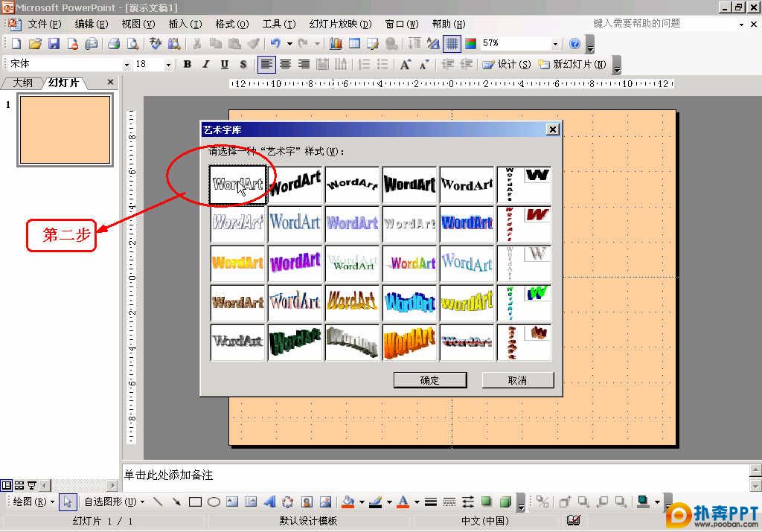Screen dimensions: 762x532
Task: Select the Arrow drawing tool
Action: pyautogui.click(x=176, y=501)
